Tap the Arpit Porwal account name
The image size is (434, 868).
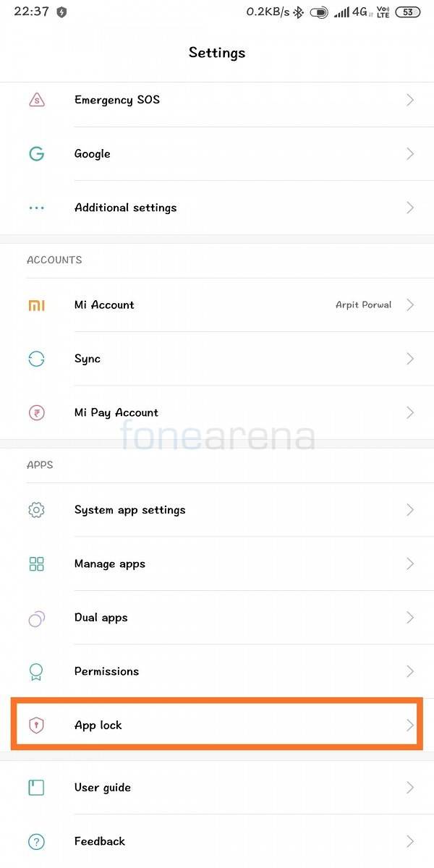coord(363,305)
